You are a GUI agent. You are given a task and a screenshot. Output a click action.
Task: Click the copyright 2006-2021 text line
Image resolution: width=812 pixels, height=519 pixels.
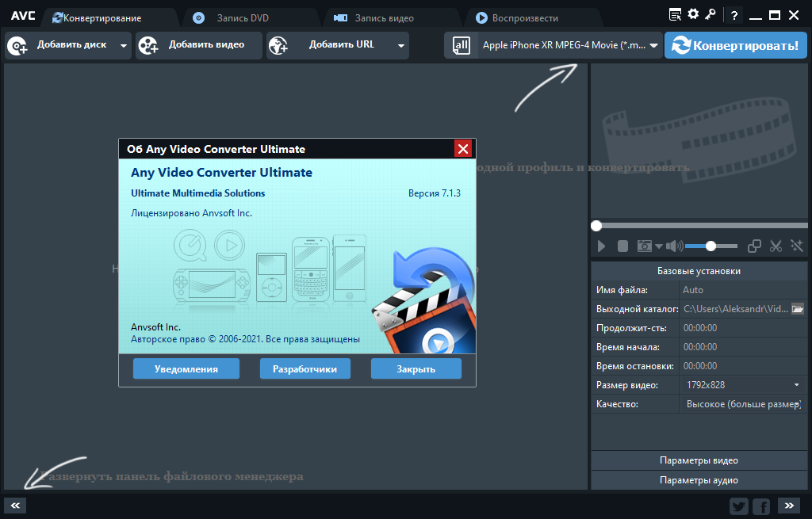coord(246,339)
